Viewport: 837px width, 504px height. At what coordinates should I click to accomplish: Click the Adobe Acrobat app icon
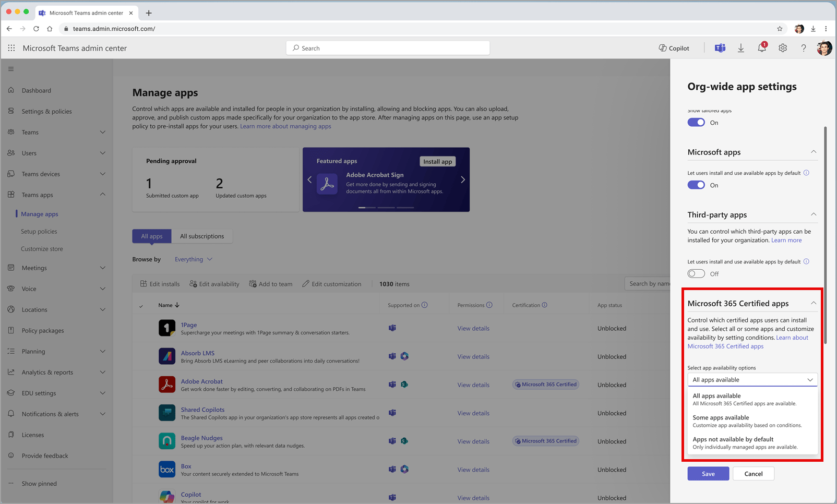(x=167, y=385)
